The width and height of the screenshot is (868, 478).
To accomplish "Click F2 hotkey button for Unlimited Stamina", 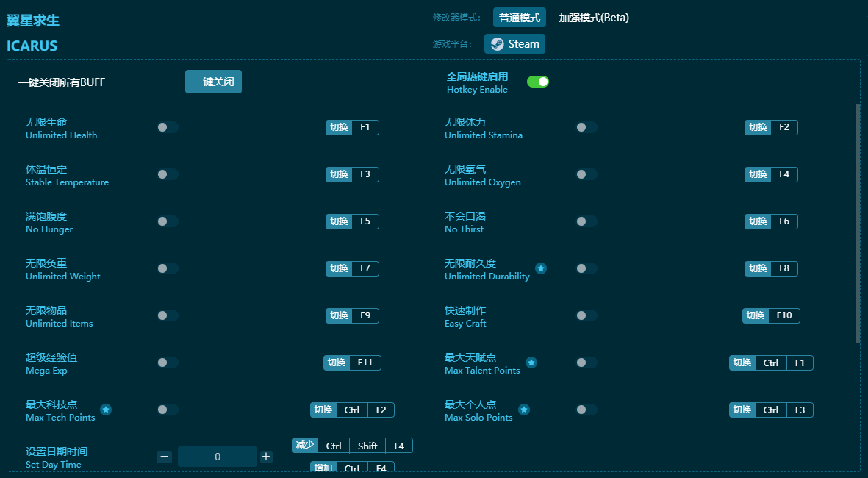I will tap(771, 127).
